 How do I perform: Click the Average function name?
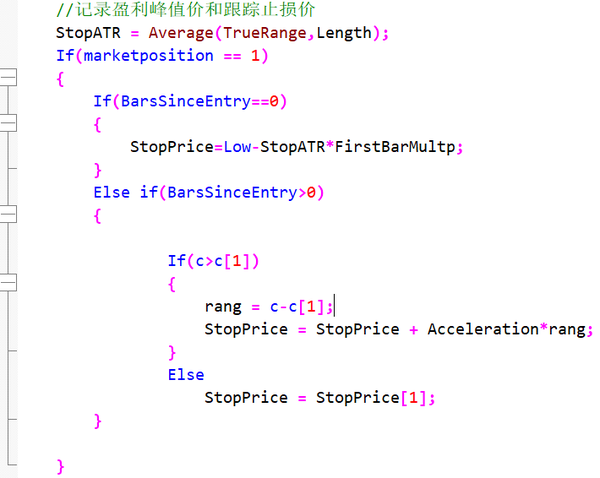(x=181, y=33)
